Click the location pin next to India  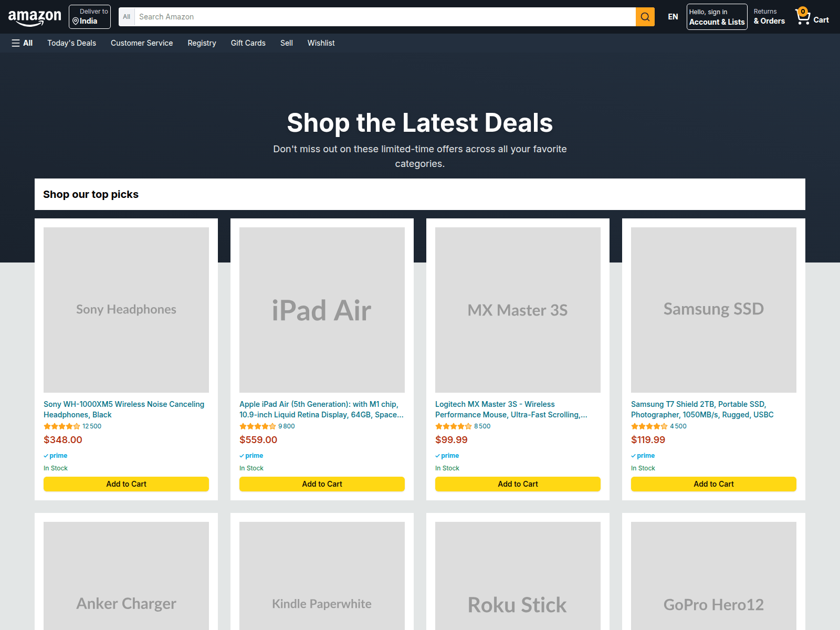pos(76,21)
